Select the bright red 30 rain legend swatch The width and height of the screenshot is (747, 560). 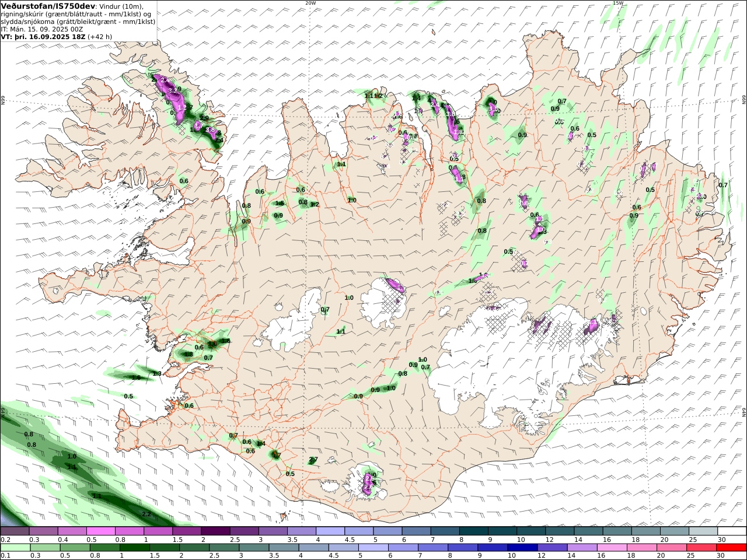[x=731, y=548]
